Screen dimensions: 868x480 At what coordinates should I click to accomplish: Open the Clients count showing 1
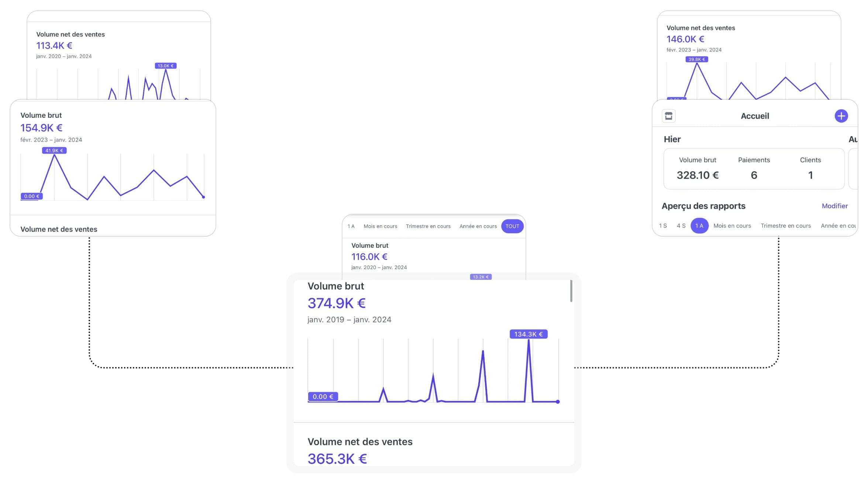tap(810, 175)
